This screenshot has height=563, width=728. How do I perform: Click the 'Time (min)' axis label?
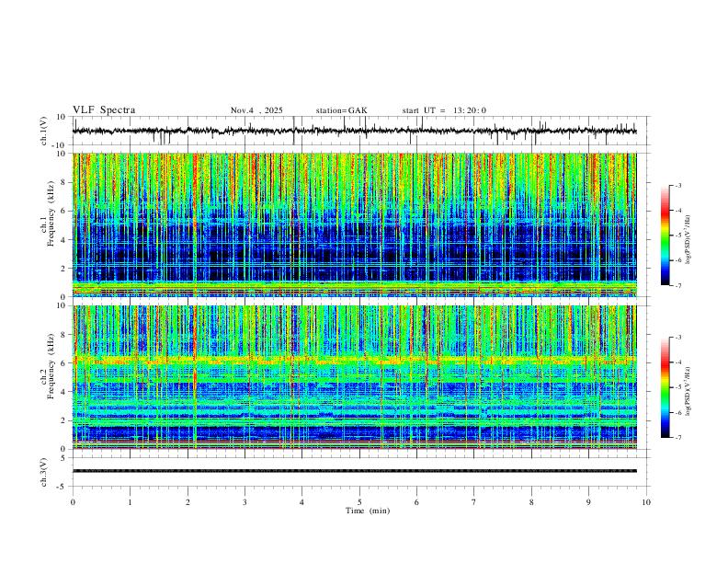[x=368, y=511]
